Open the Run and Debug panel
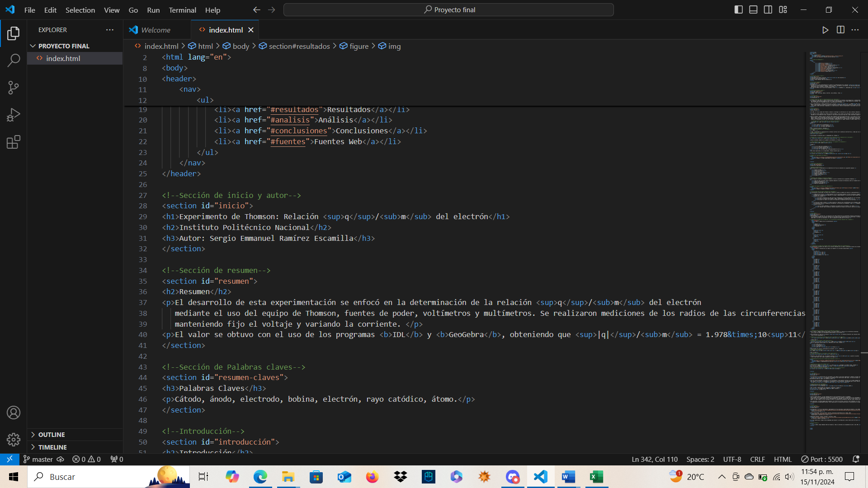 (14, 114)
